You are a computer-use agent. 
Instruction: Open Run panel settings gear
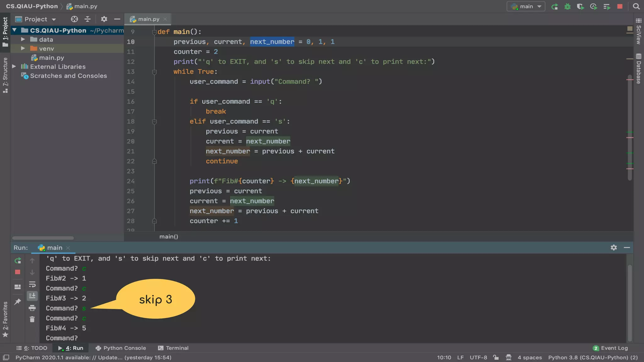pyautogui.click(x=613, y=248)
